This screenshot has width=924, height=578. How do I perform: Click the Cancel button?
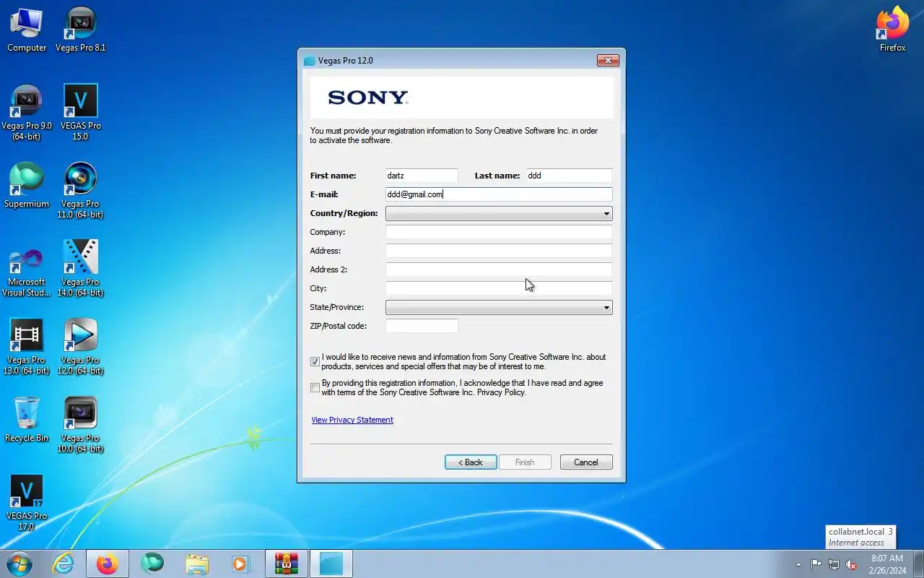tap(586, 462)
